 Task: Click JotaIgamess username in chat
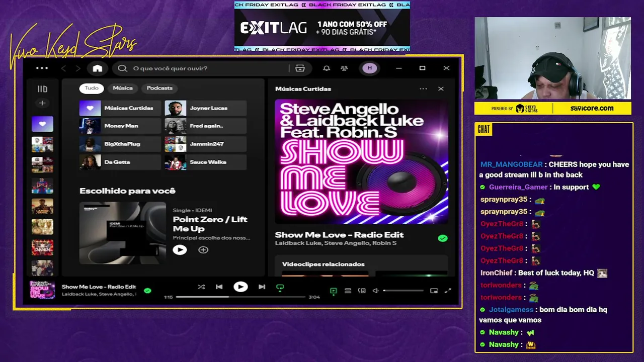pos(511,310)
